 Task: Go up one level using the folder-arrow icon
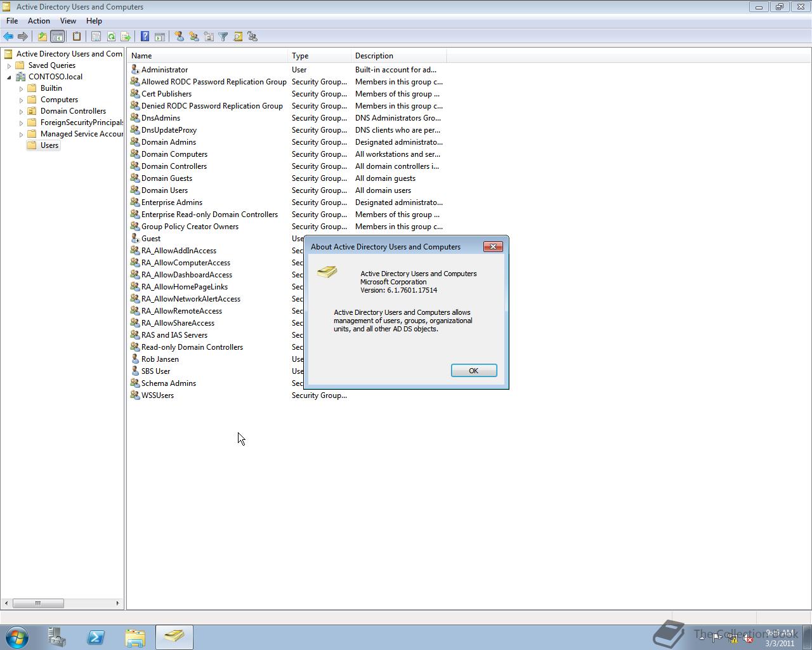[42, 37]
